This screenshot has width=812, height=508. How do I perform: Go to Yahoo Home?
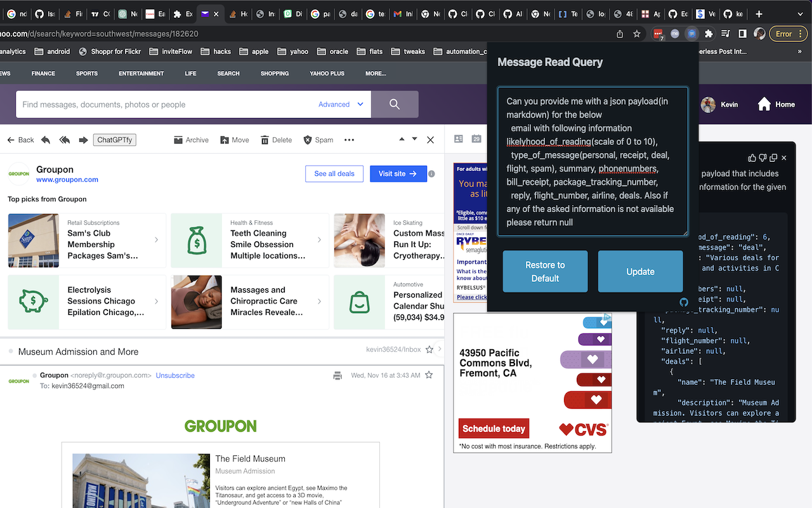[x=776, y=104]
